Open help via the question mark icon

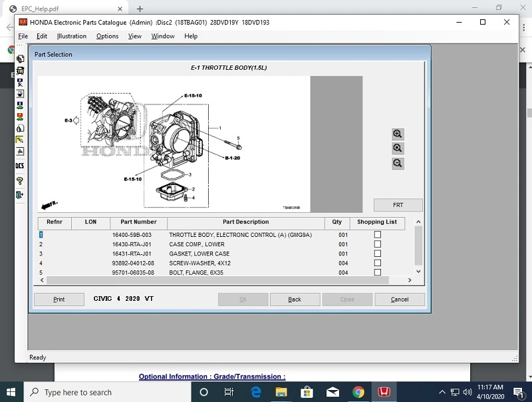click(20, 180)
